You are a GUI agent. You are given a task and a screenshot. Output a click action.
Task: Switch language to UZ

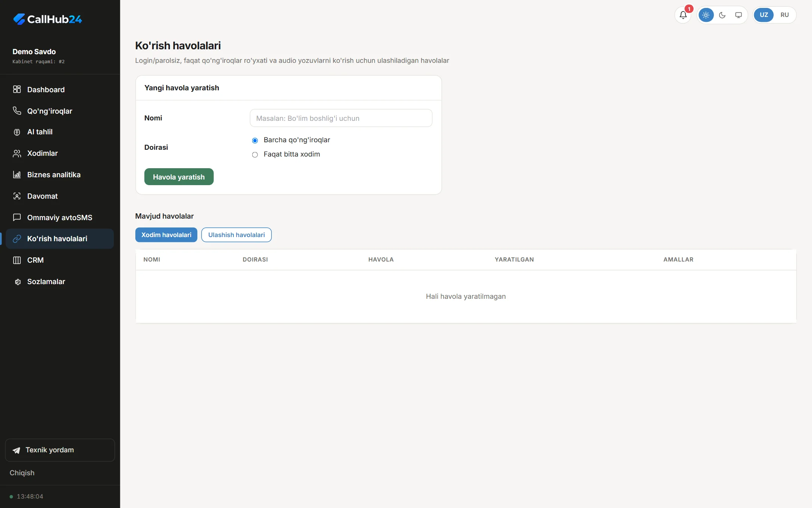pyautogui.click(x=764, y=15)
